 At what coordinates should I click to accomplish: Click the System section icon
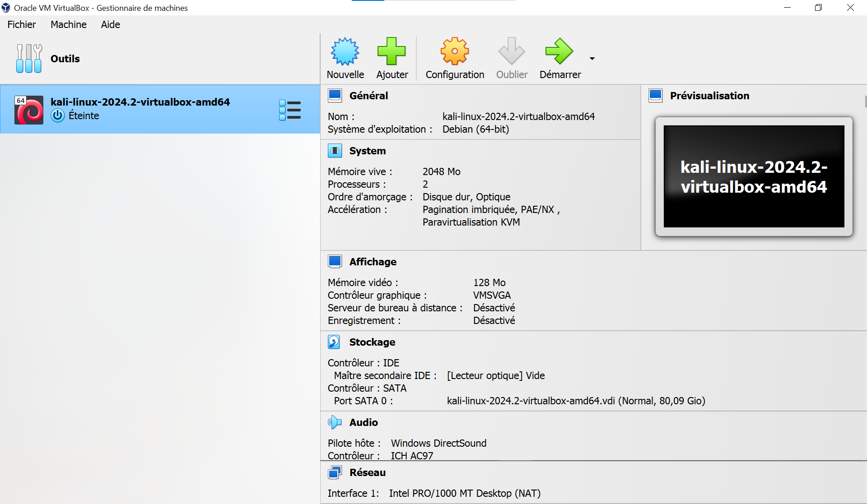click(335, 150)
